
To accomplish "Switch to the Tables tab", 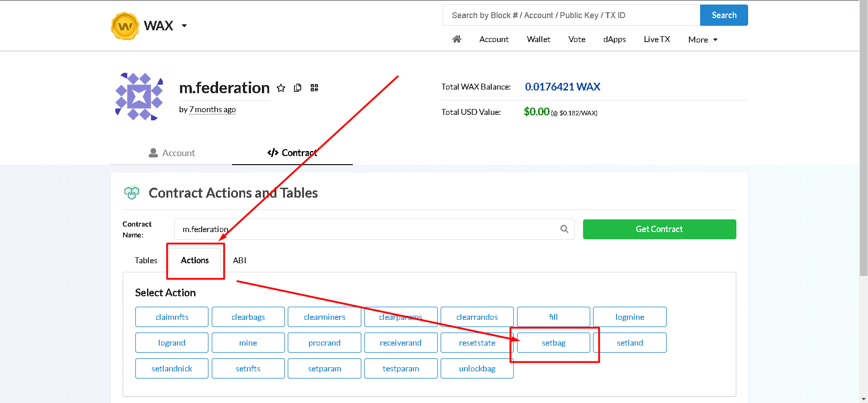I will tap(146, 261).
